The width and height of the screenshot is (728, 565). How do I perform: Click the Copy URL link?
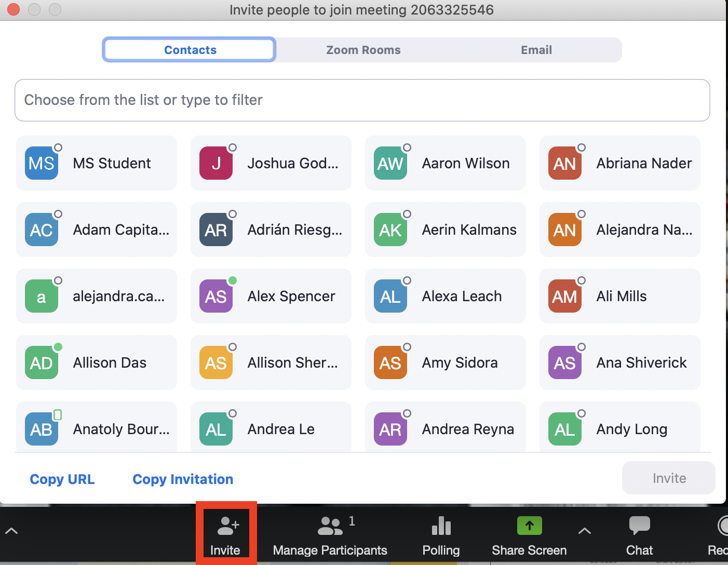[x=62, y=479]
